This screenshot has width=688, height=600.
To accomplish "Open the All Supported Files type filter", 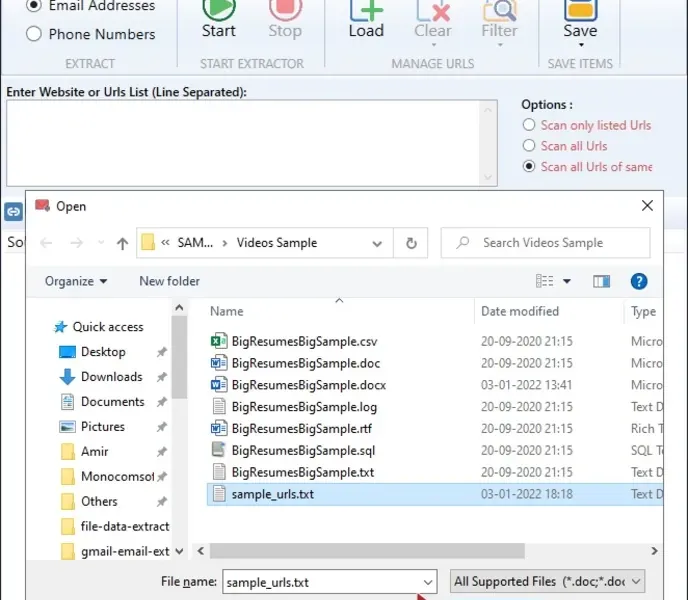I will [547, 582].
